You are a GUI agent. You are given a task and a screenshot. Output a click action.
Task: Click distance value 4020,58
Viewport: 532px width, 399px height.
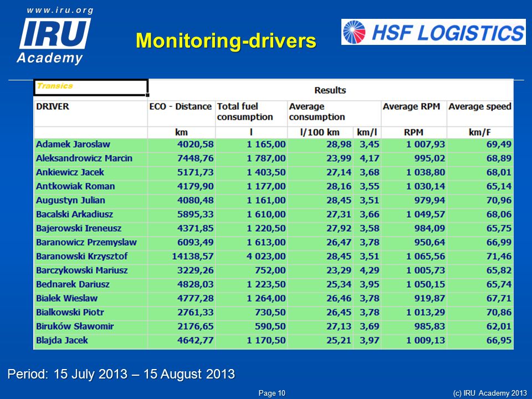point(196,144)
